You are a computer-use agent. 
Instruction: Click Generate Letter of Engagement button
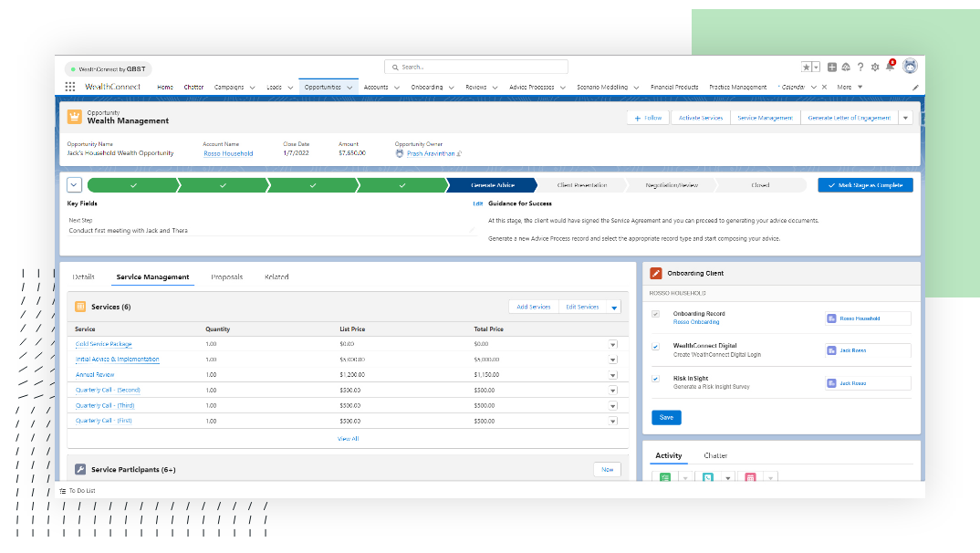point(849,118)
